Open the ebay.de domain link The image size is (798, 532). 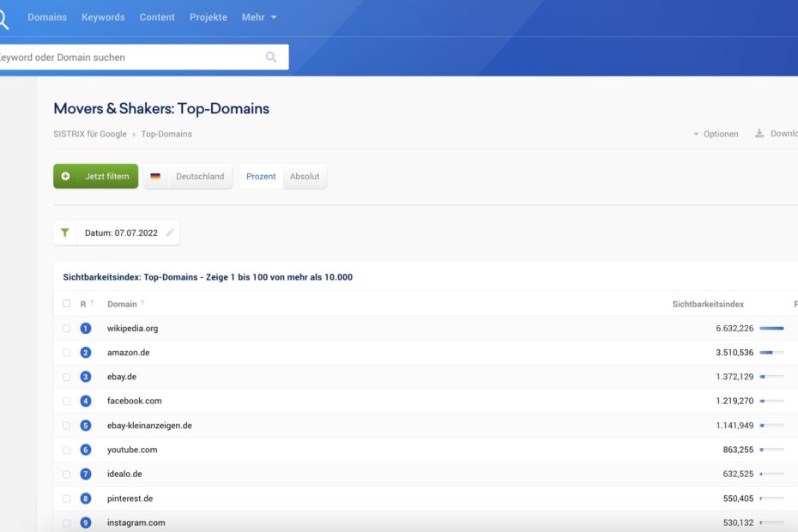point(122,377)
